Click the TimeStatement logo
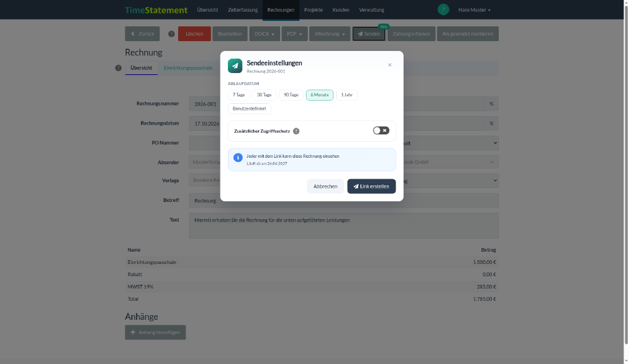629x364 pixels. (x=156, y=10)
